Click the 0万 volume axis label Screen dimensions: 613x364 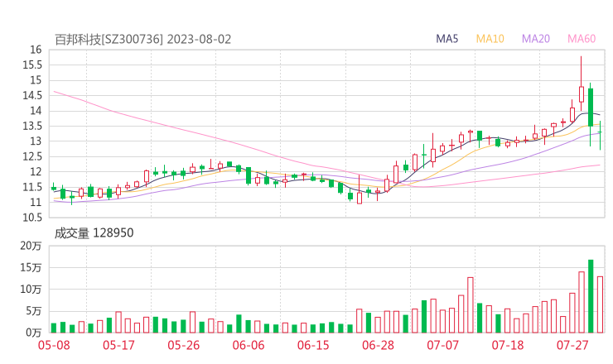(34, 333)
